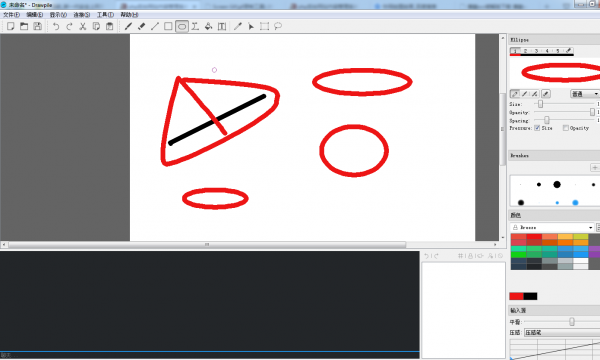Select the Eraser tool in toolbar
The width and height of the screenshot is (600, 360).
142,26
